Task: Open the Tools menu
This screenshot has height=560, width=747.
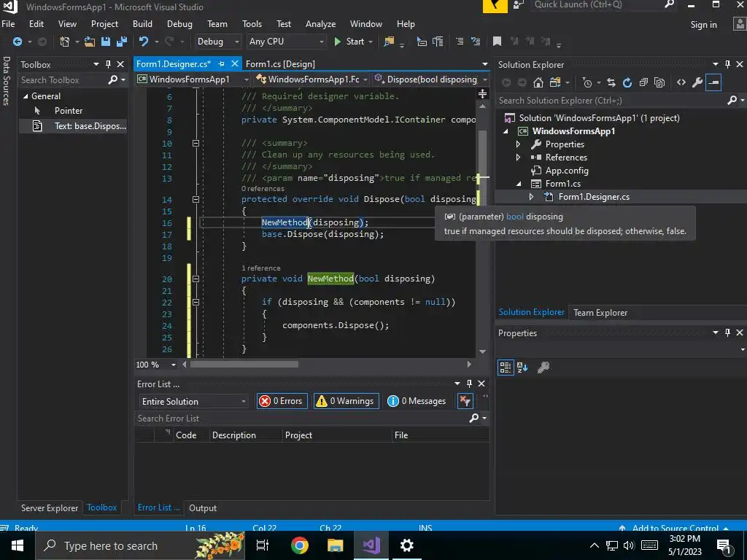Action: point(252,24)
